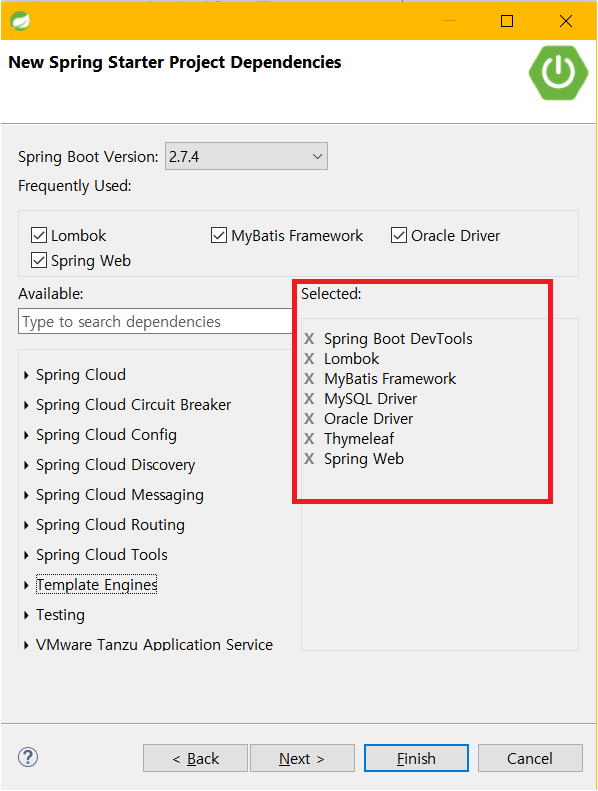Expand the Spring Cloud category
The width and height of the screenshot is (598, 791).
coord(26,375)
